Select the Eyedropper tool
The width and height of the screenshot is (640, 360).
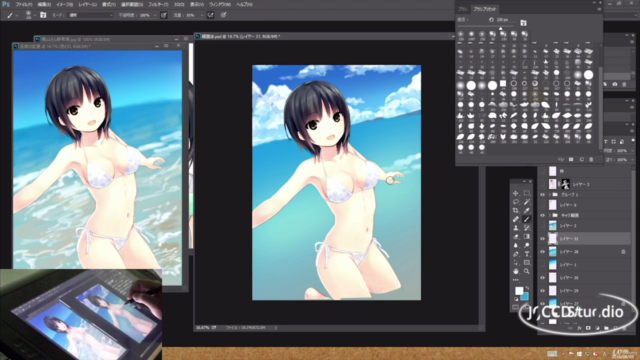point(527,211)
